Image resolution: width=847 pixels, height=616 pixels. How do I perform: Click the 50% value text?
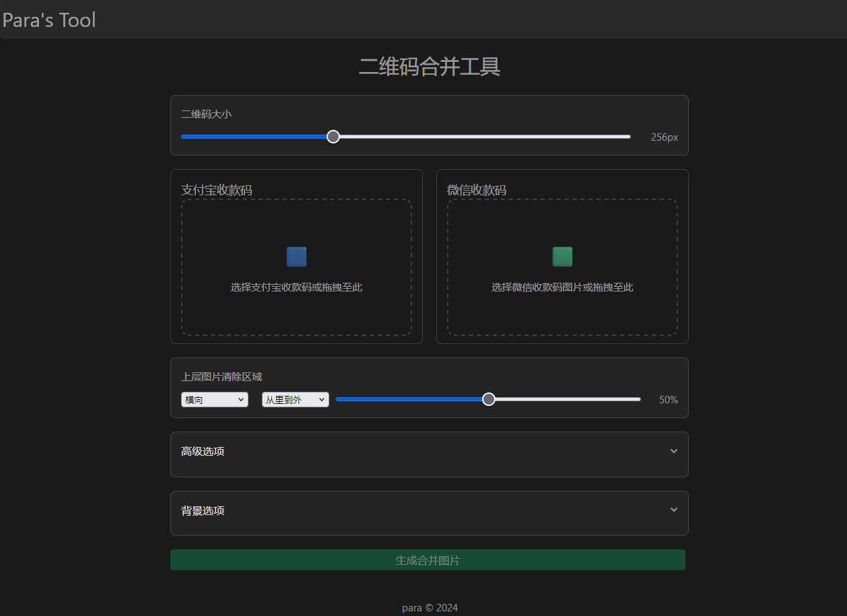tap(668, 399)
